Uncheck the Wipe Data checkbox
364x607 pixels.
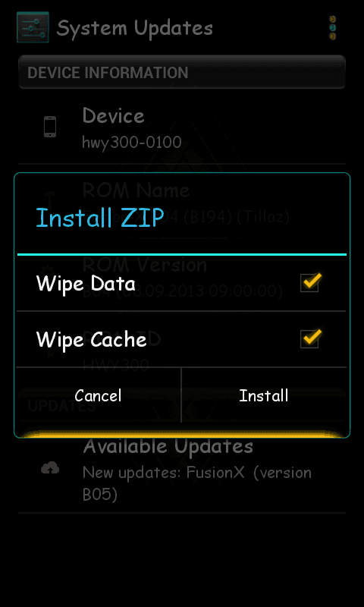[x=310, y=282]
